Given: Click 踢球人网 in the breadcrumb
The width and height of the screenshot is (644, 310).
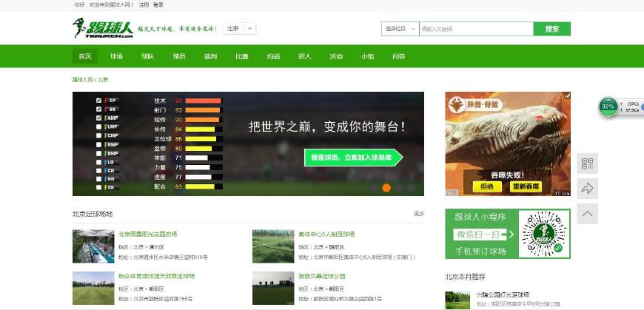Looking at the screenshot, I should click(x=83, y=80).
